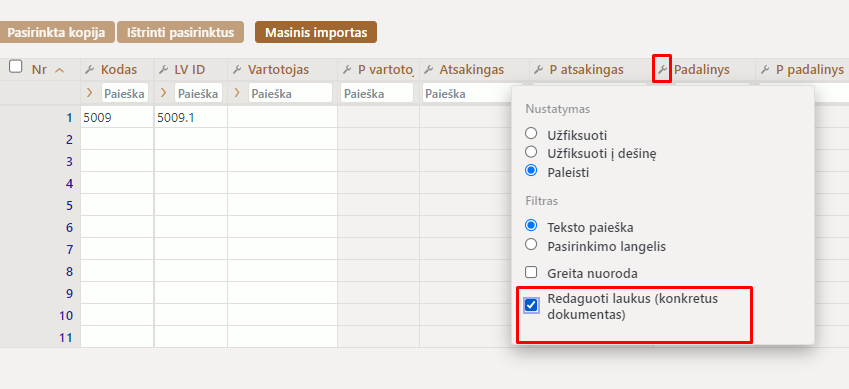
Task: Focus the Vartotojas Paieška search field
Action: click(x=290, y=93)
